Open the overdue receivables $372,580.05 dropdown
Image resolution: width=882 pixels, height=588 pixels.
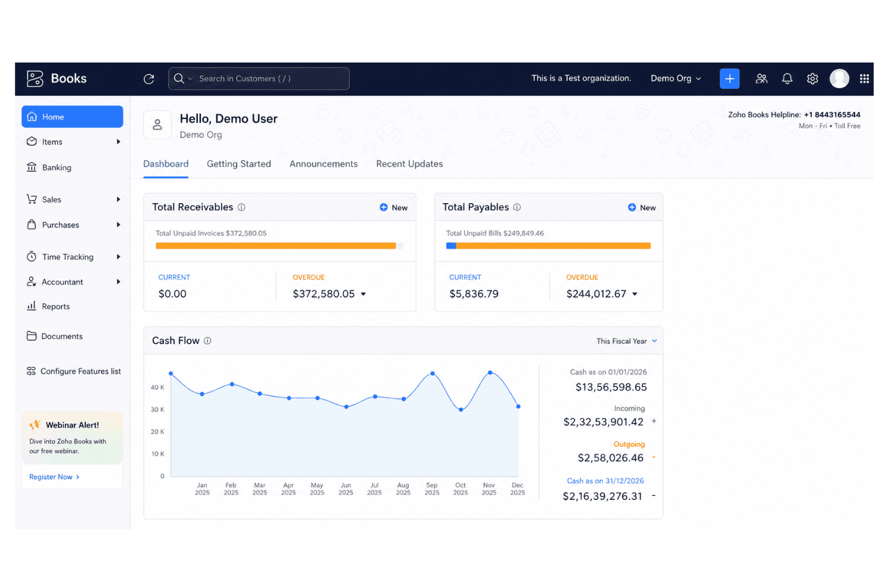(x=364, y=294)
